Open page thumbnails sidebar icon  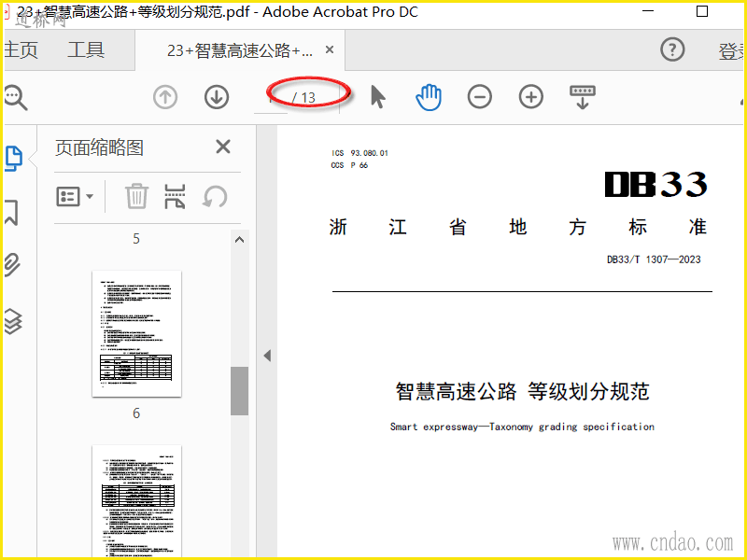(x=13, y=158)
